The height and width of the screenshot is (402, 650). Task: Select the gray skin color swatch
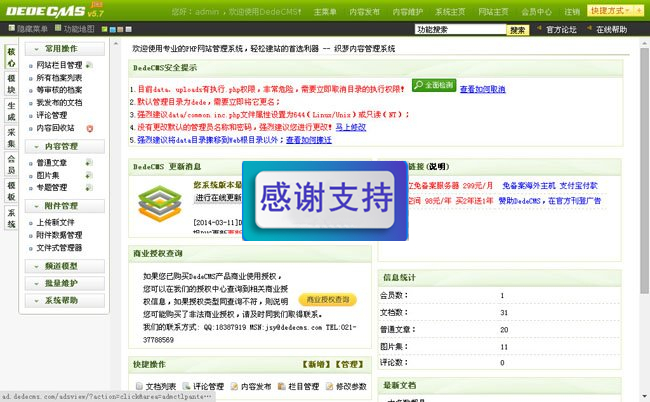point(129,29)
